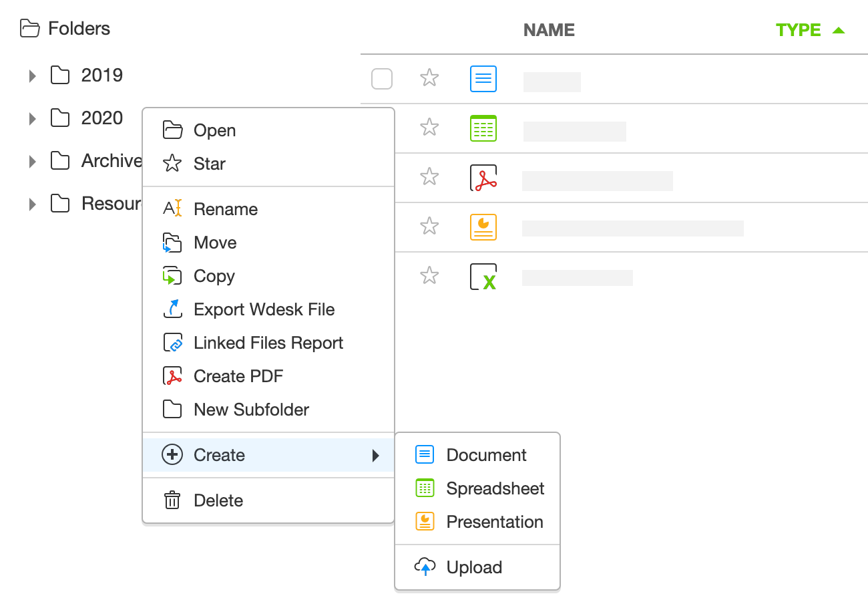The height and width of the screenshot is (608, 868).
Task: Expand the 2019 folder tree arrow
Action: tap(32, 76)
